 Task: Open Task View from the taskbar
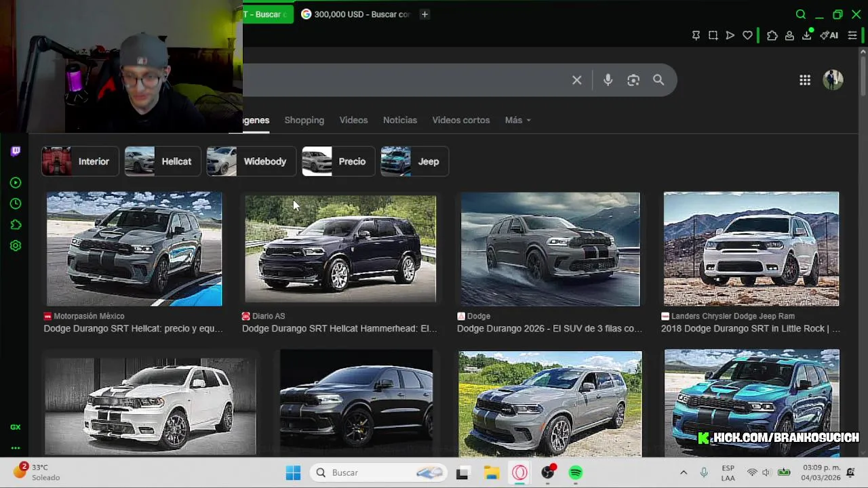(x=462, y=472)
